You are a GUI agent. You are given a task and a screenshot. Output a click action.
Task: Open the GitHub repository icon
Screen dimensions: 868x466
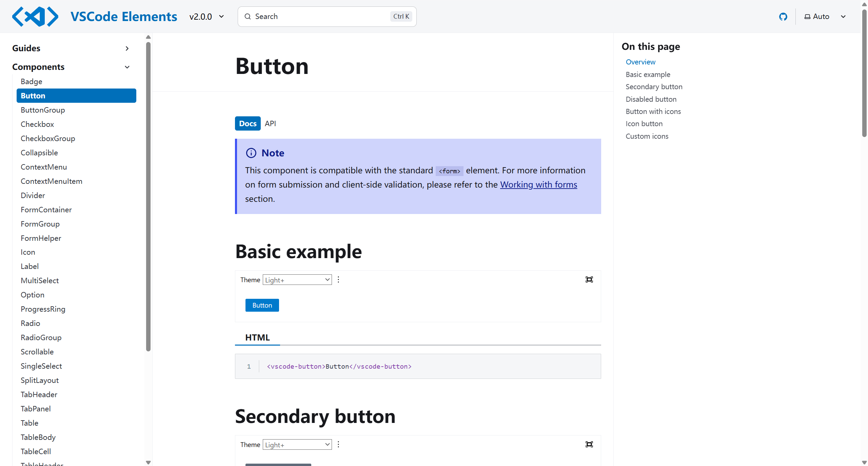coord(783,17)
